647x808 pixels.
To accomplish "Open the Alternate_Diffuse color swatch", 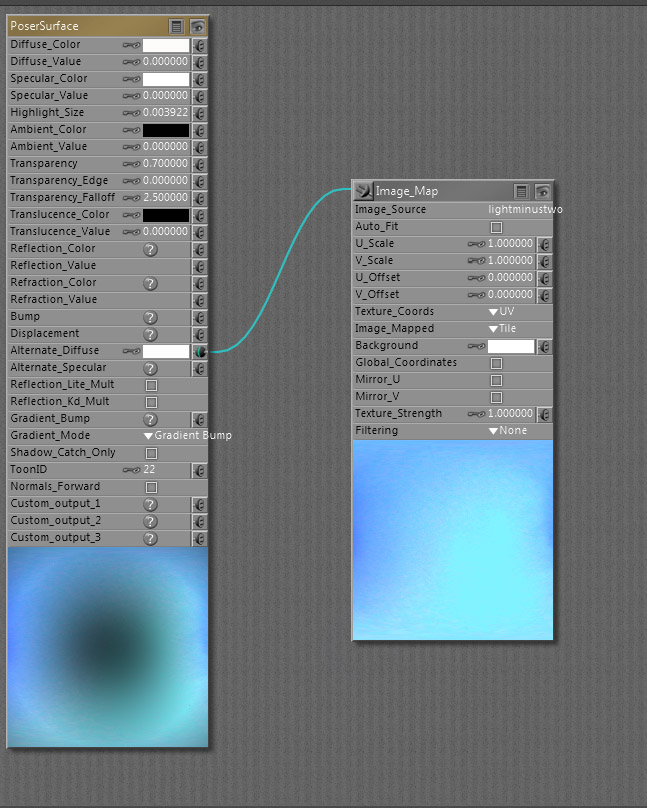I will [x=166, y=351].
